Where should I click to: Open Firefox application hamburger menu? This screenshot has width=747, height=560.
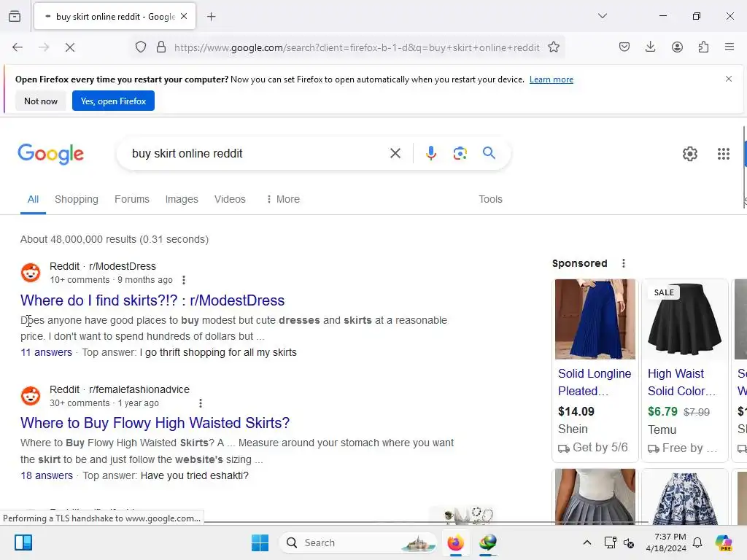(x=729, y=47)
